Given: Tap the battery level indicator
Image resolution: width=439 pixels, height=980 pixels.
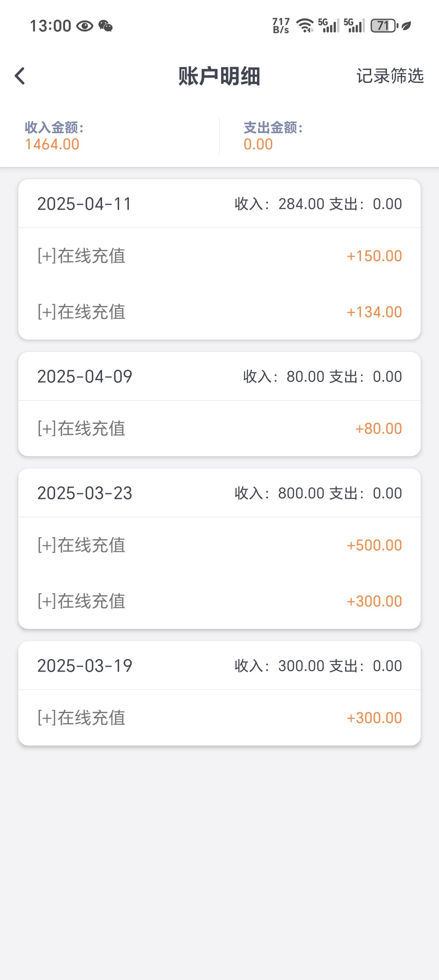Looking at the screenshot, I should pyautogui.click(x=384, y=26).
